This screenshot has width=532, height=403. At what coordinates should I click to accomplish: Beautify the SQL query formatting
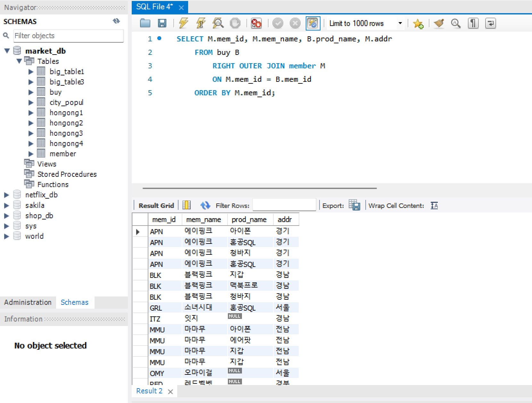point(438,23)
